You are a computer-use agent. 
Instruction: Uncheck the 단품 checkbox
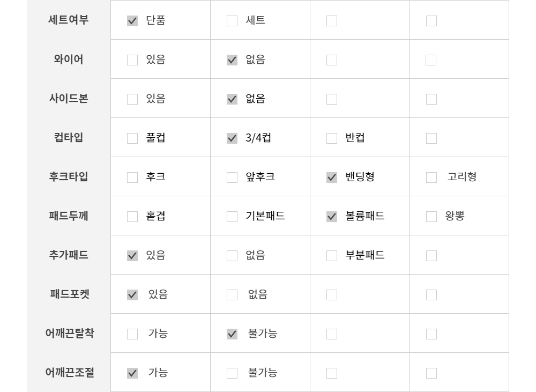tap(132, 21)
